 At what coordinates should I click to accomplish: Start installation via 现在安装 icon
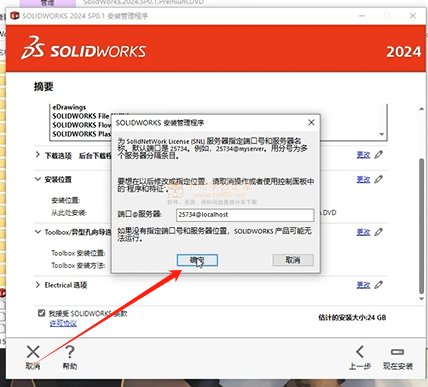tap(397, 352)
